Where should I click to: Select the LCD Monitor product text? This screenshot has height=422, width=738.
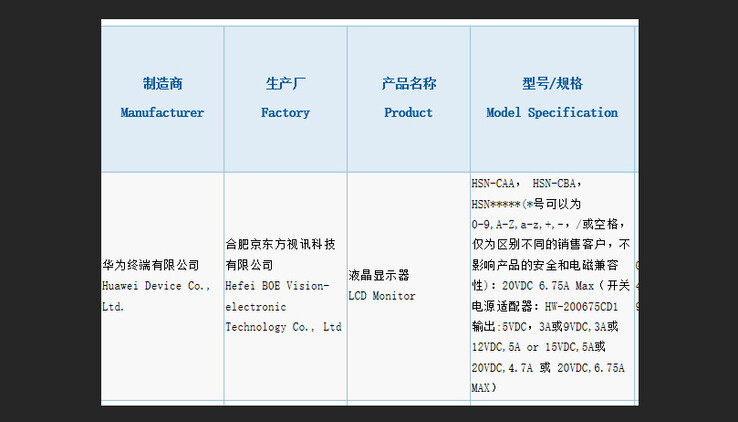click(x=382, y=296)
